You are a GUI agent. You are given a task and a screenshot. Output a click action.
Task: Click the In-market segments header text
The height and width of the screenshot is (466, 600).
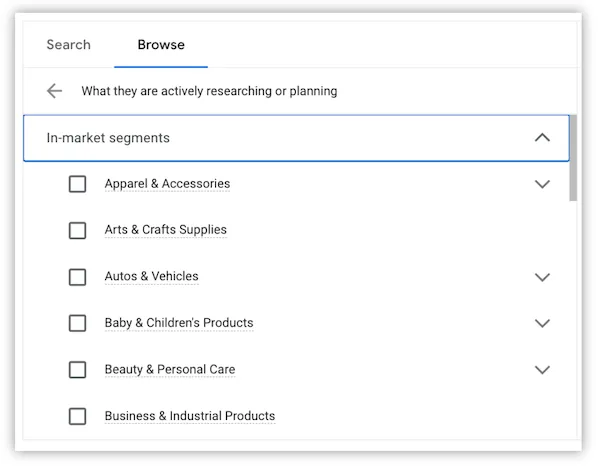108,138
